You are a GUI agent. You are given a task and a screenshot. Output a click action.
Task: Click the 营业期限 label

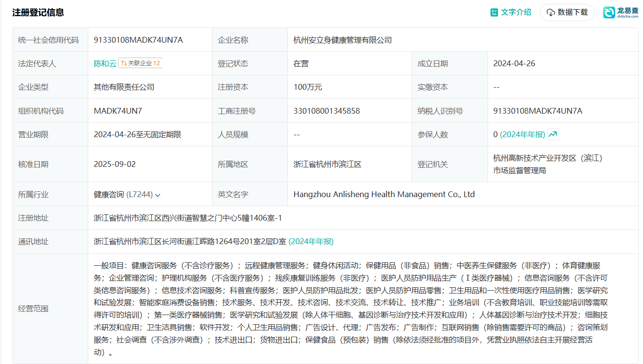tap(33, 135)
